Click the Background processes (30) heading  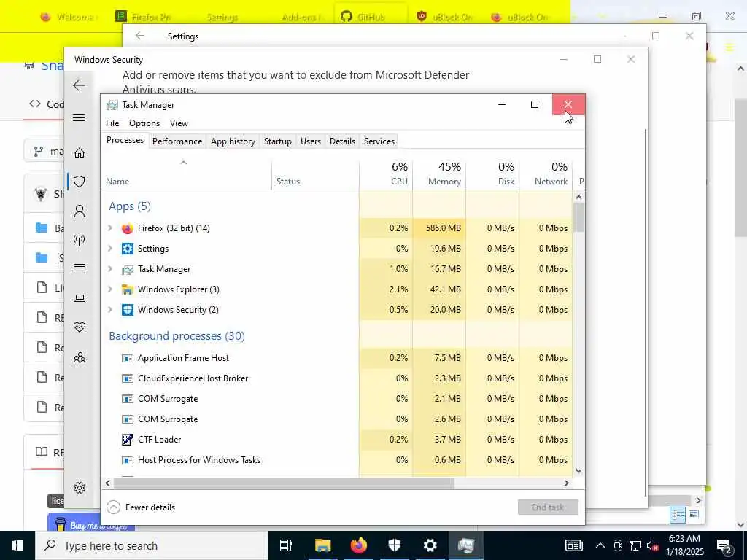click(177, 336)
